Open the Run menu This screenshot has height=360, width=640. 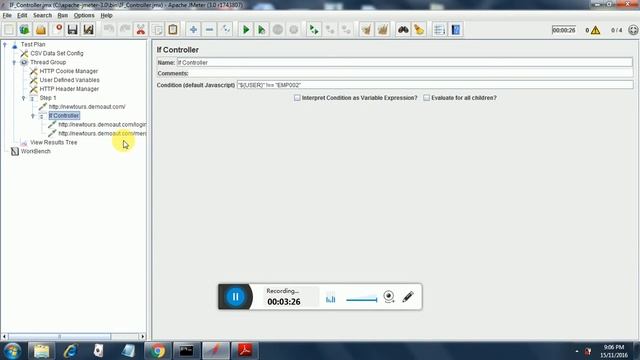[62, 15]
